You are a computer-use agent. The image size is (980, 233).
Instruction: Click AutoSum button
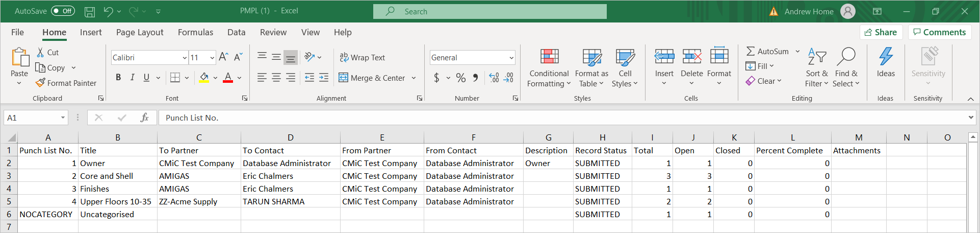[768, 51]
